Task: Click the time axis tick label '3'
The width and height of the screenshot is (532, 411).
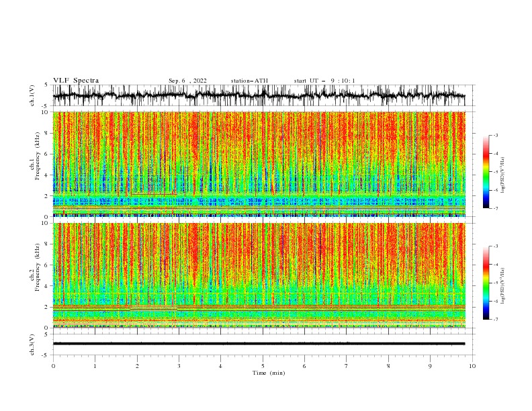Action: tap(179, 366)
